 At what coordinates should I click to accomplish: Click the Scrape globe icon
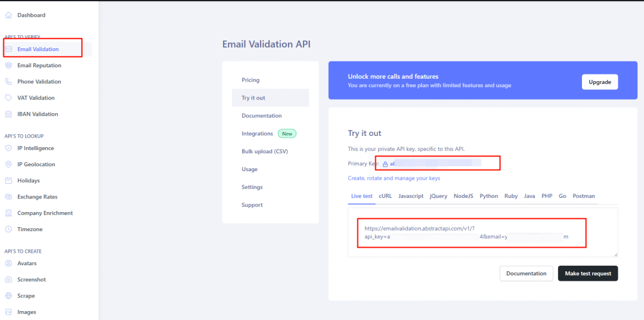(8, 296)
